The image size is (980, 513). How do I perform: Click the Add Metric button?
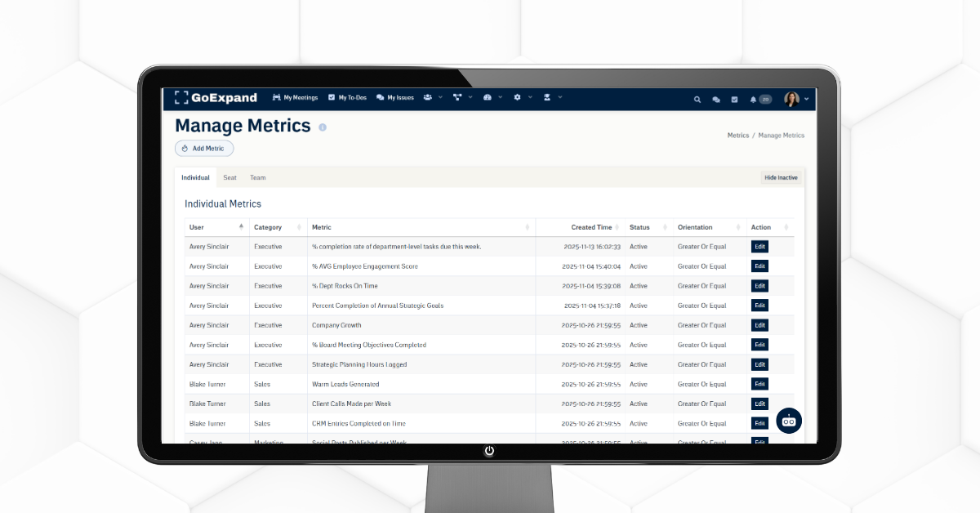(x=204, y=149)
